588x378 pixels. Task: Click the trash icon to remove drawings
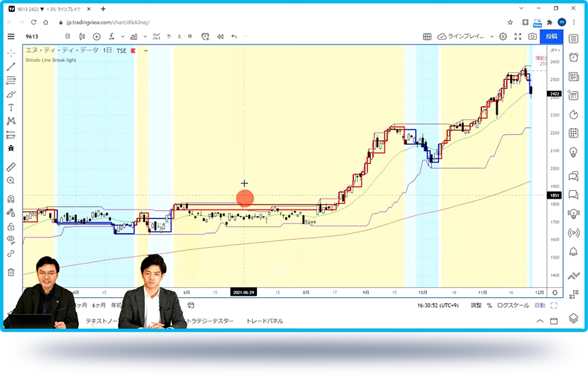[x=11, y=272]
